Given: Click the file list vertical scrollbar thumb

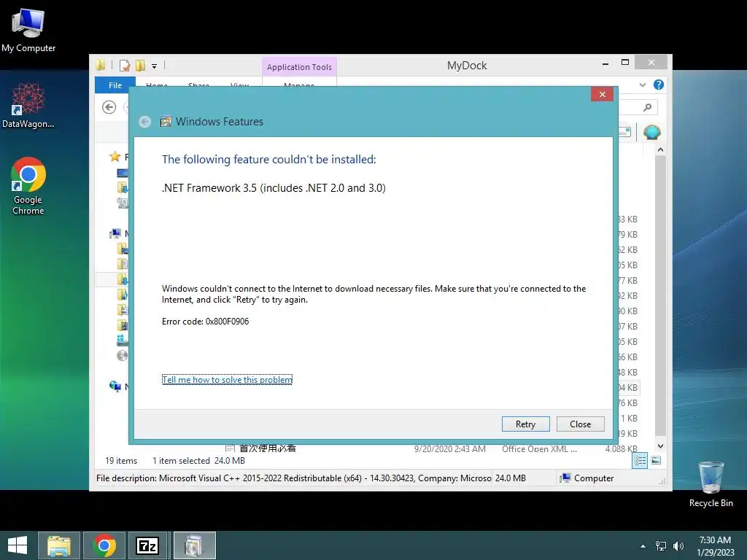Looking at the screenshot, I should pos(660,295).
